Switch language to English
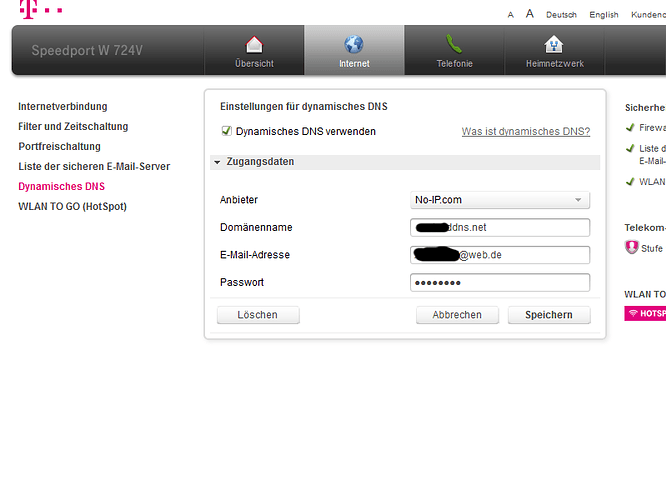The image size is (666, 500). [604, 15]
